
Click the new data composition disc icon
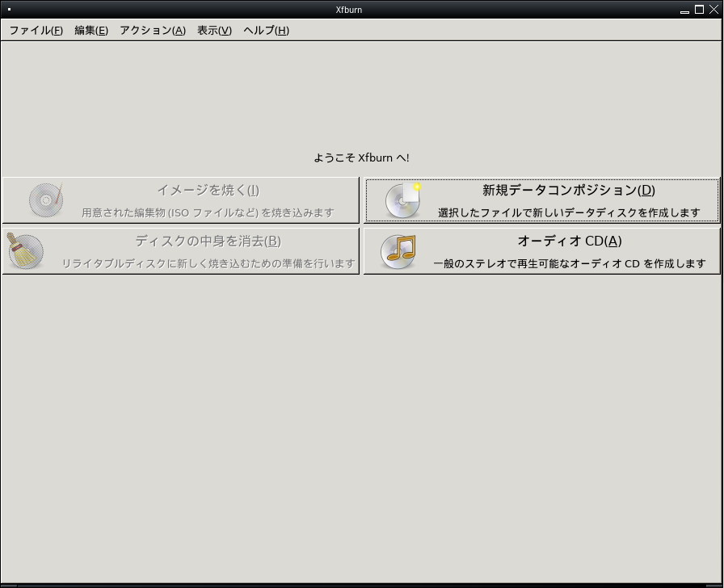pos(403,200)
